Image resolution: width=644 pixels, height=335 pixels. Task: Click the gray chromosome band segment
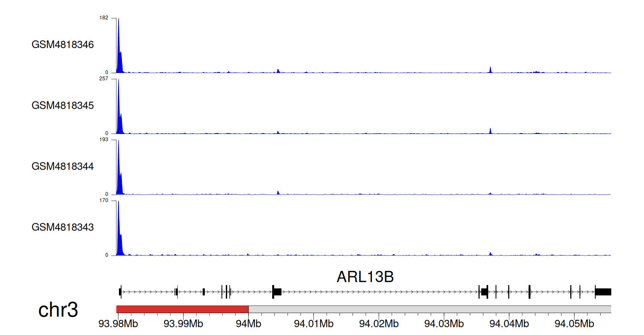pyautogui.click(x=429, y=309)
